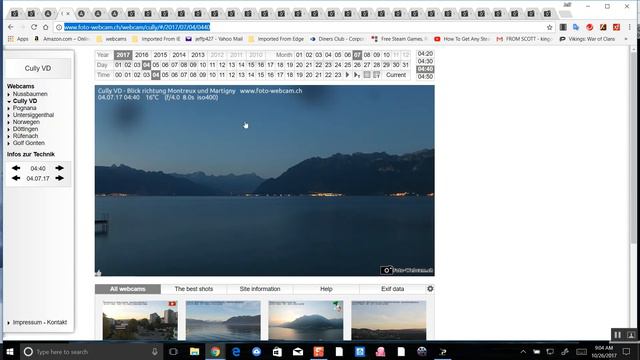Go back using the browser back arrow
The height and width of the screenshot is (360, 640).
[x=11, y=27]
